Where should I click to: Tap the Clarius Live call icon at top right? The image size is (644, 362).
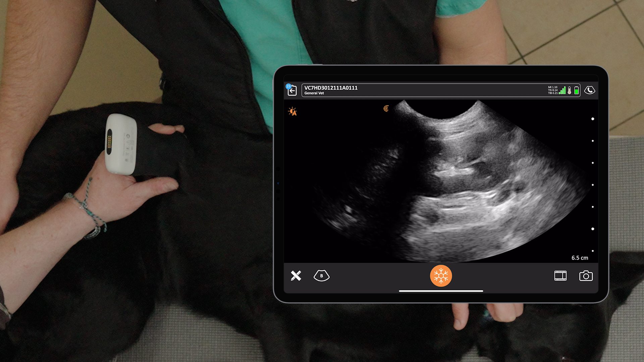[x=589, y=90]
